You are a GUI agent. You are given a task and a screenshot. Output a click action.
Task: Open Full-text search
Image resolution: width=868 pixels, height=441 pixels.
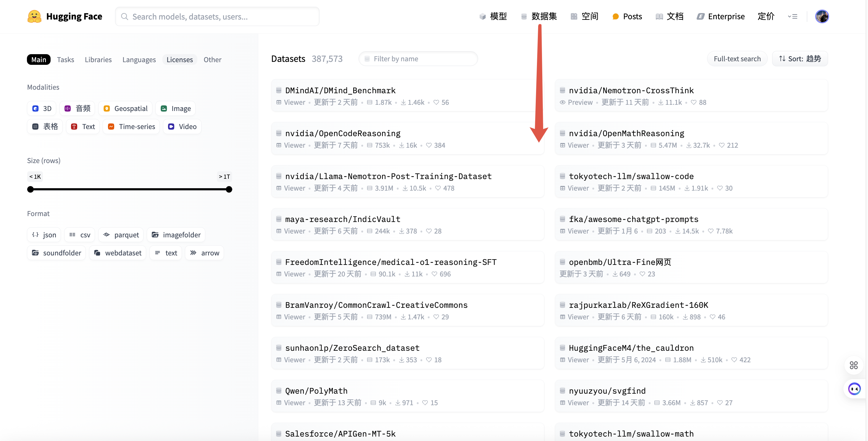coord(737,59)
